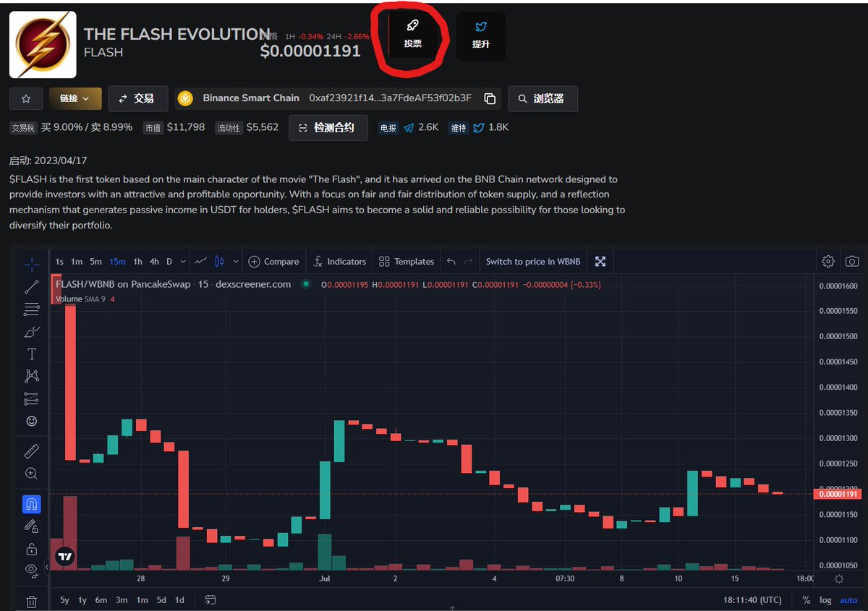This screenshot has height=611, width=868.
Task: Take a chart snapshot with camera icon
Action: point(853,262)
